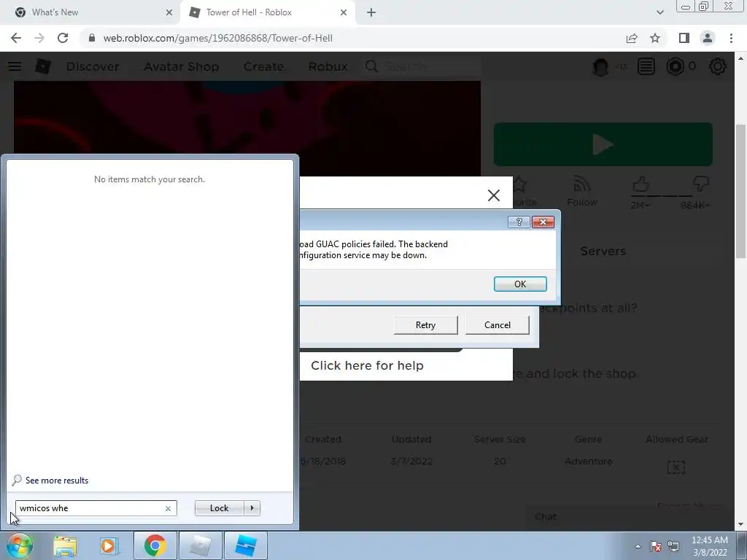Click the Adventure genre value

point(589,461)
